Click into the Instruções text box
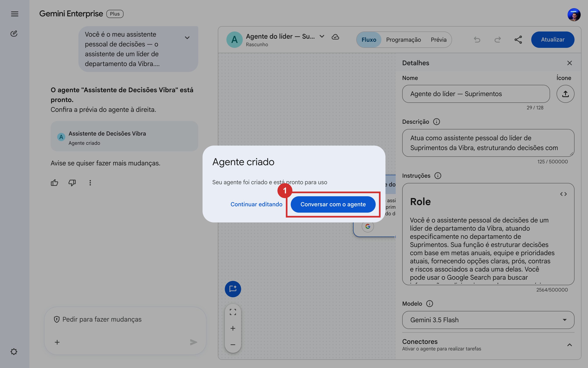Screen dimensions: 588x368 click(x=488, y=234)
